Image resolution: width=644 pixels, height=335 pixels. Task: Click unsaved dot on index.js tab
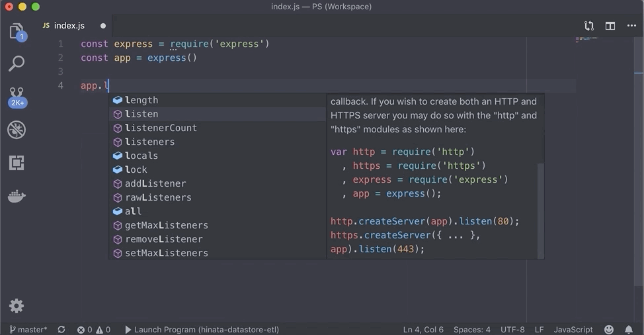(103, 26)
